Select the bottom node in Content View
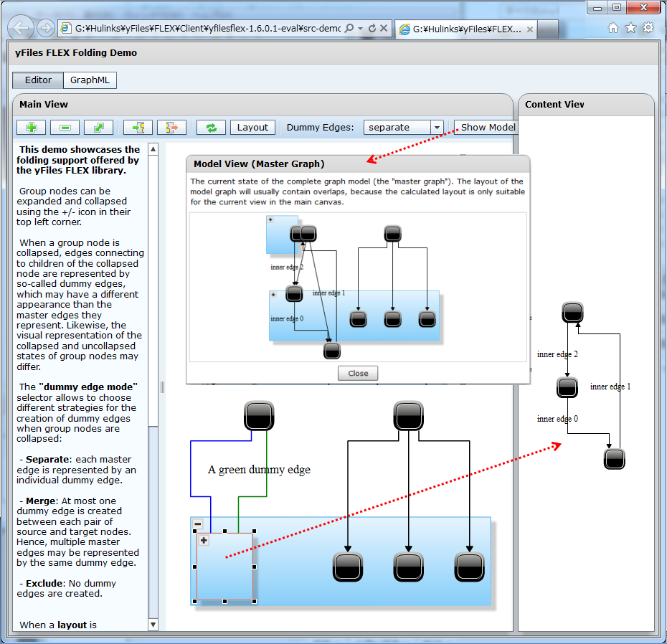Viewport: 667px width, 644px height. pos(614,460)
